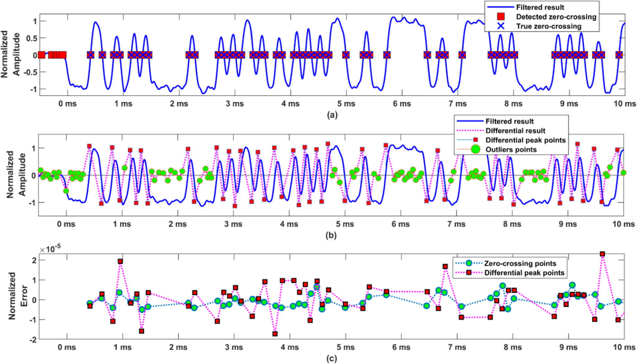The image size is (637, 364).
Task: Click 'Outliers points' legend label
Action: click(x=511, y=150)
